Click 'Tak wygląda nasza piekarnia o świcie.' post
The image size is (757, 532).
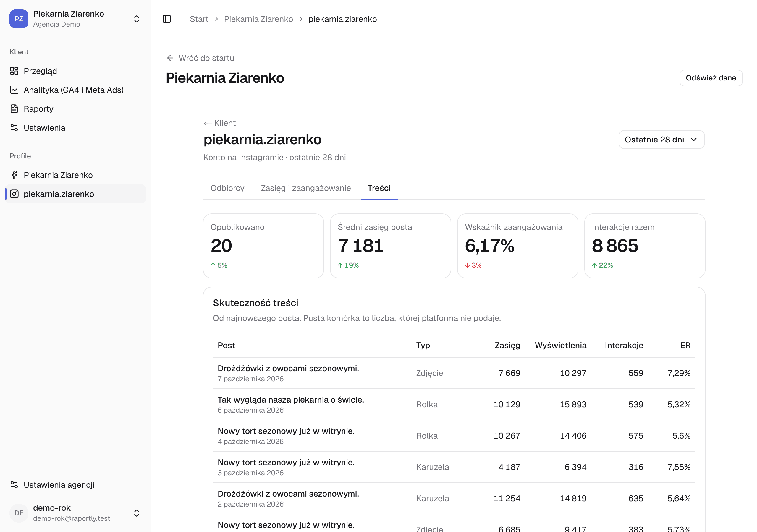click(290, 400)
